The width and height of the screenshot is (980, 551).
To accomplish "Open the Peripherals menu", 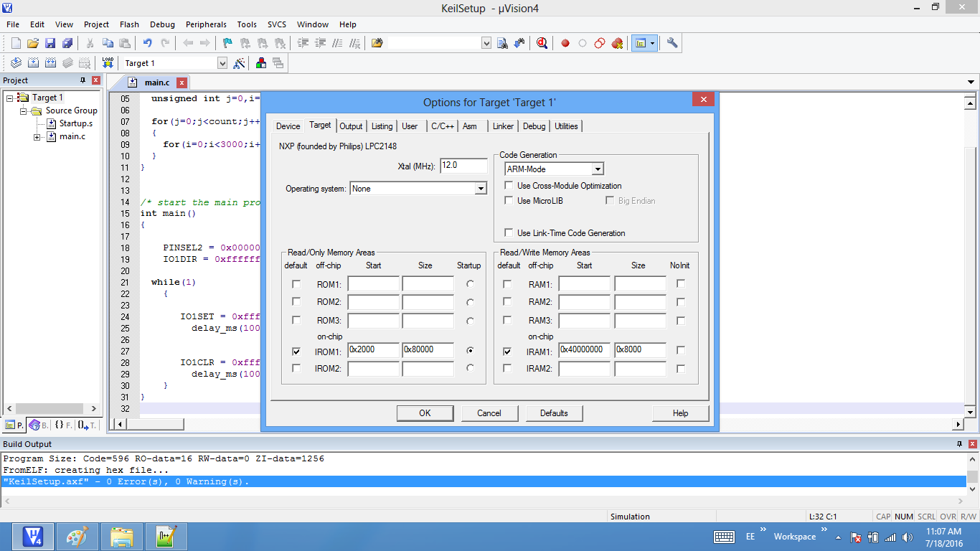I will 206,24.
